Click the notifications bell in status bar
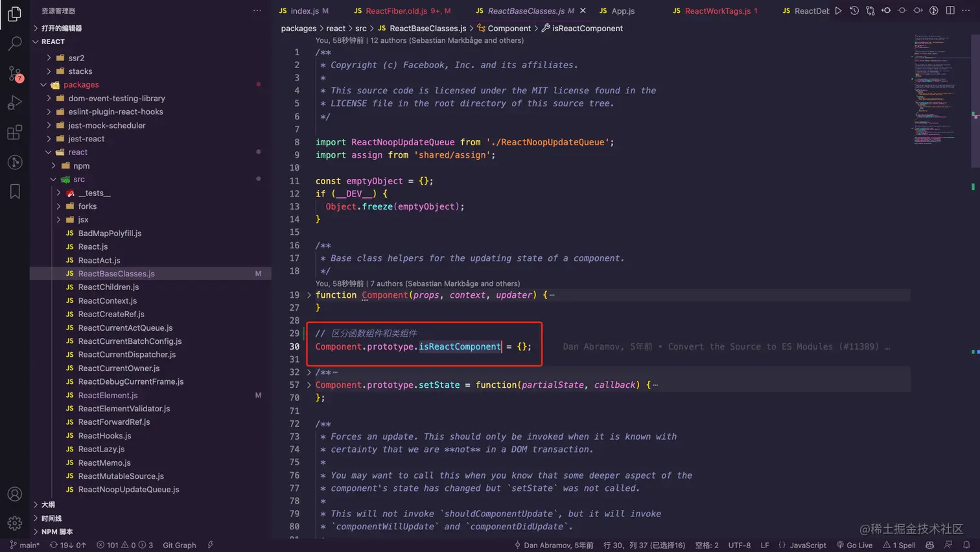Screen dimensions: 980x552 pyautogui.click(x=966, y=545)
